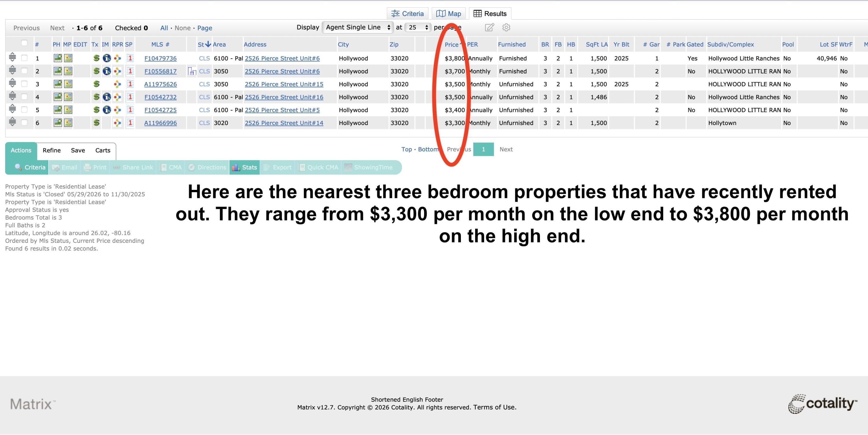Viewport: 868px width, 435px height.
Task: Switch to the Criteria tab
Action: click(407, 14)
